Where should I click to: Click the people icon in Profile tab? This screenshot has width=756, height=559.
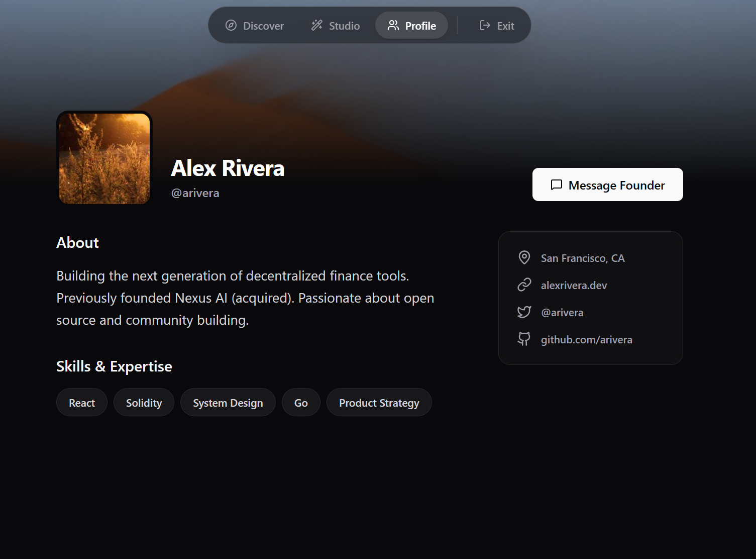[393, 26]
